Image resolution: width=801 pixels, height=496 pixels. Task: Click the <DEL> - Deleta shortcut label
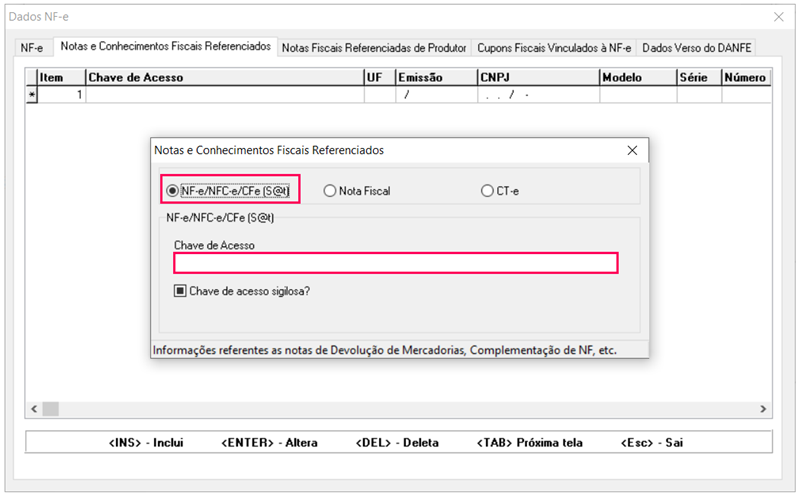(x=397, y=442)
